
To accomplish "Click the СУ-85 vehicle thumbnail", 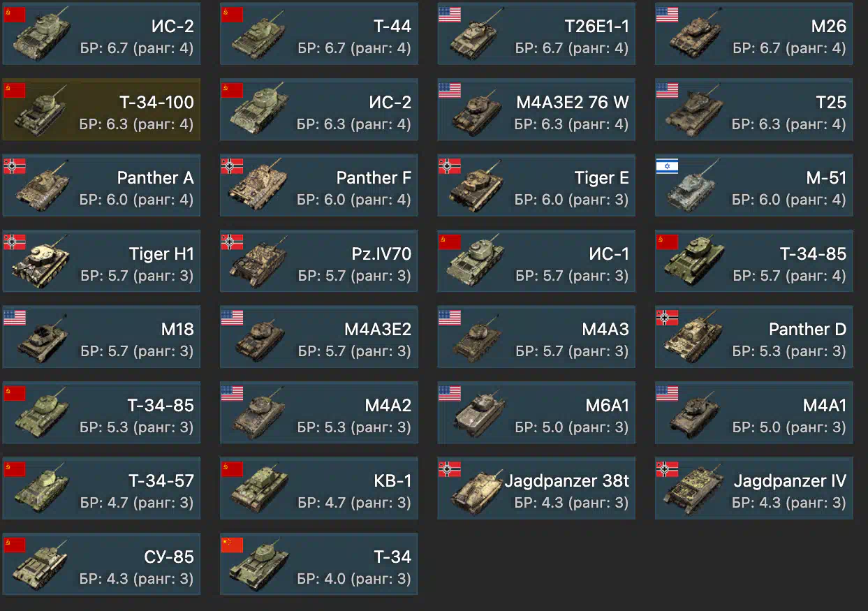I will [41, 563].
